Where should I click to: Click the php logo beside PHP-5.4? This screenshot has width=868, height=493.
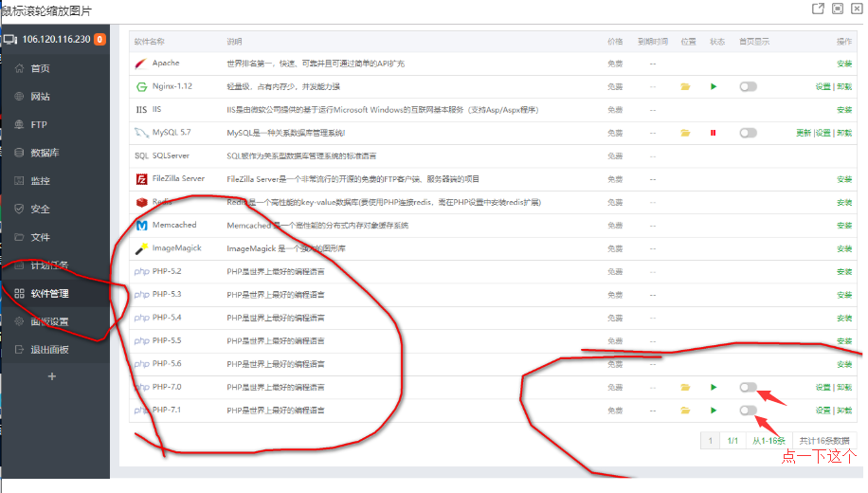coord(142,318)
